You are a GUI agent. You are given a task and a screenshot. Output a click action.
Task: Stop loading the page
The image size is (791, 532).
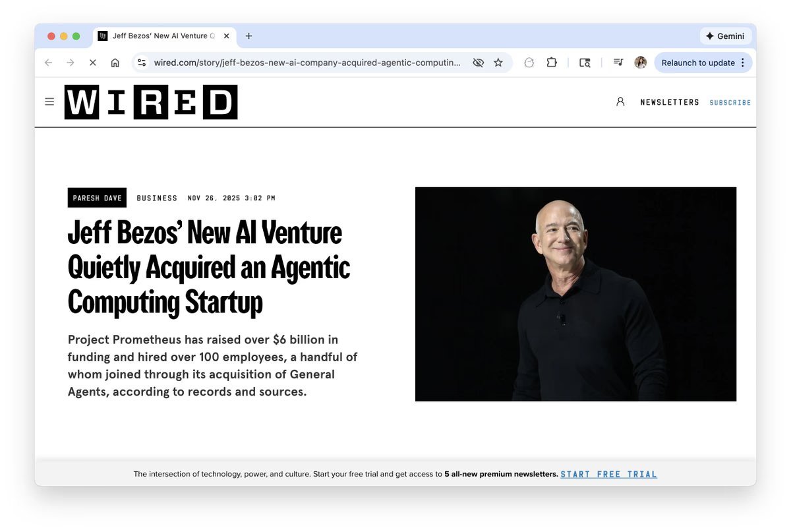click(92, 63)
